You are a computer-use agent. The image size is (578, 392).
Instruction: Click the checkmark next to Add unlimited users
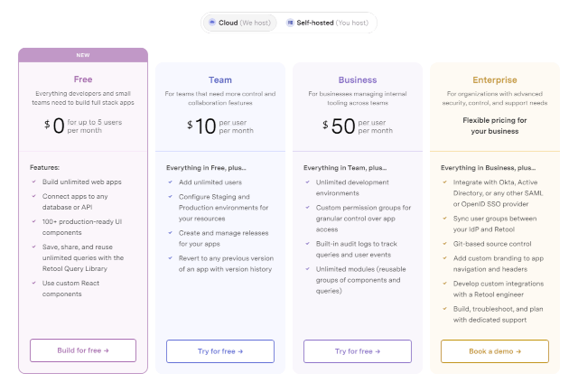pos(171,183)
